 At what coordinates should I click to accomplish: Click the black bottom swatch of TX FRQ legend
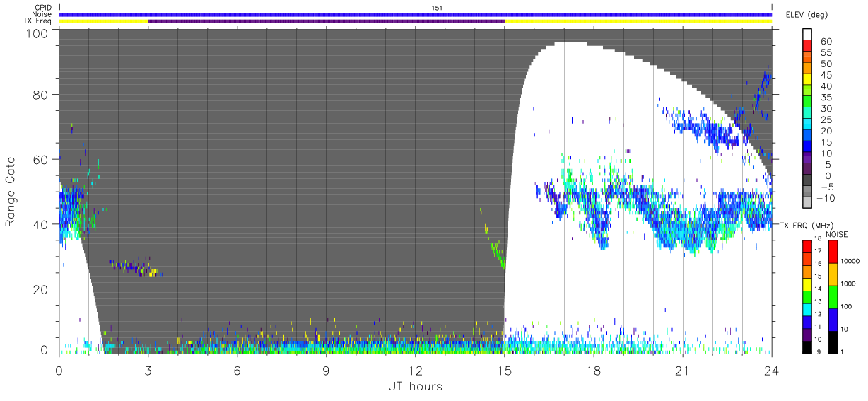(807, 347)
